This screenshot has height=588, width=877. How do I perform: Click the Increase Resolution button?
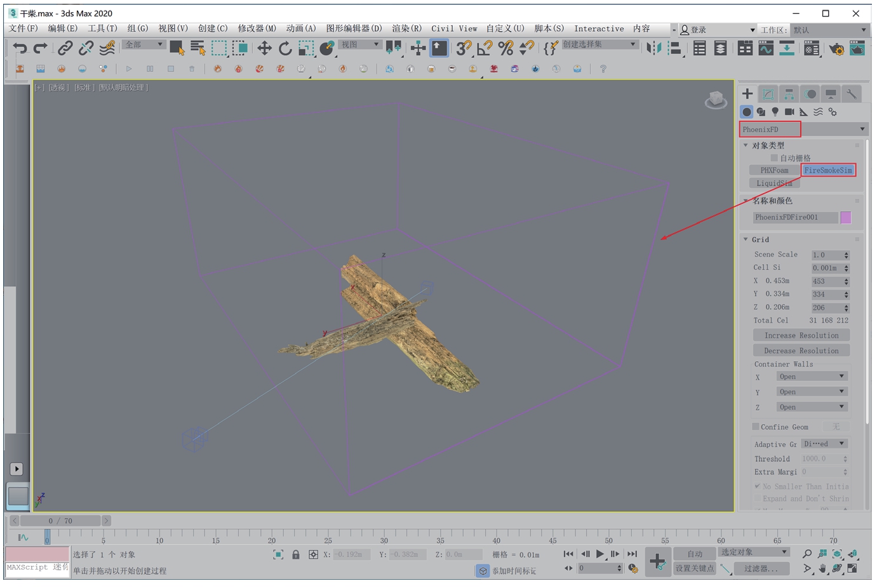point(801,335)
